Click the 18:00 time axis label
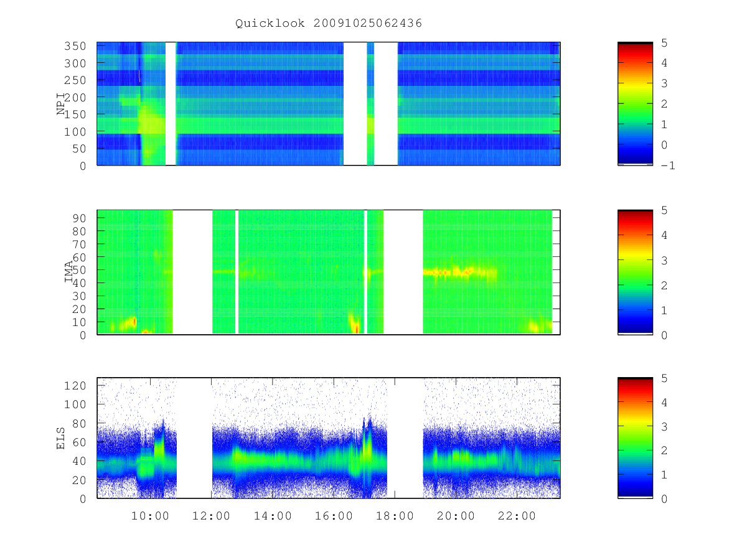Image resolution: width=747 pixels, height=560 pixels. [x=395, y=516]
